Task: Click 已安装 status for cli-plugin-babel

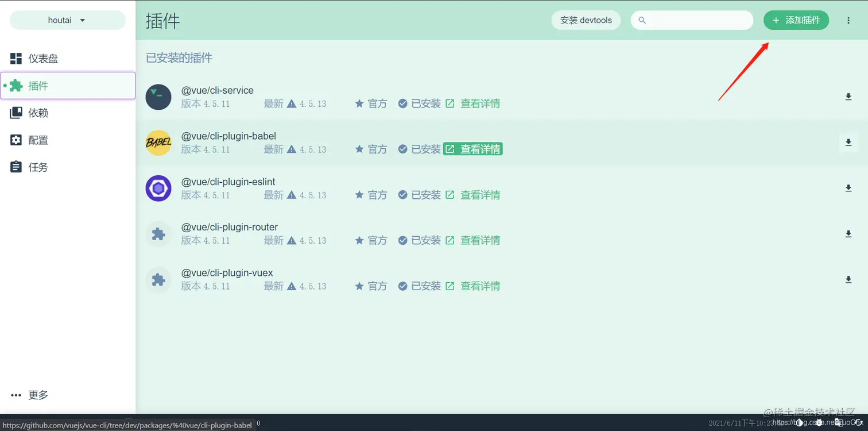Action: point(420,149)
